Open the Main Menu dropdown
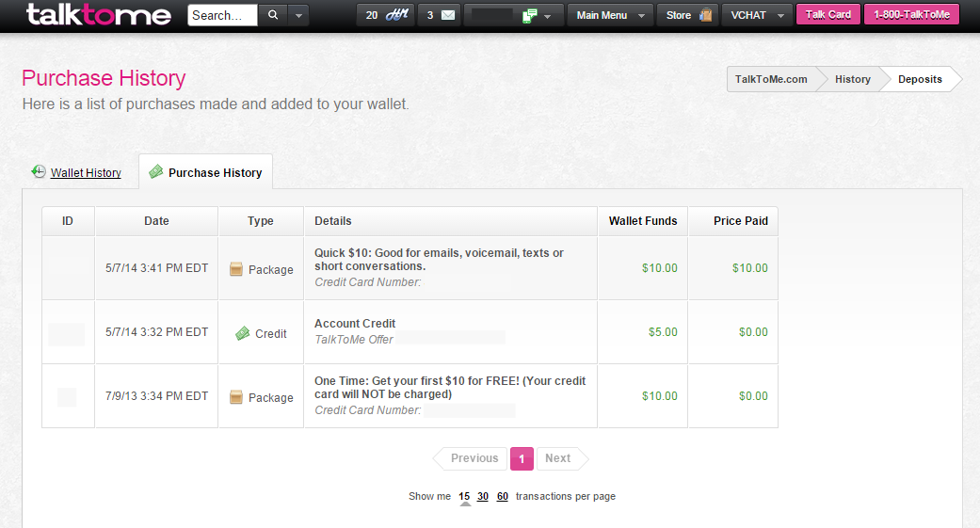Screen dimensions: 980x528 (x=610, y=15)
